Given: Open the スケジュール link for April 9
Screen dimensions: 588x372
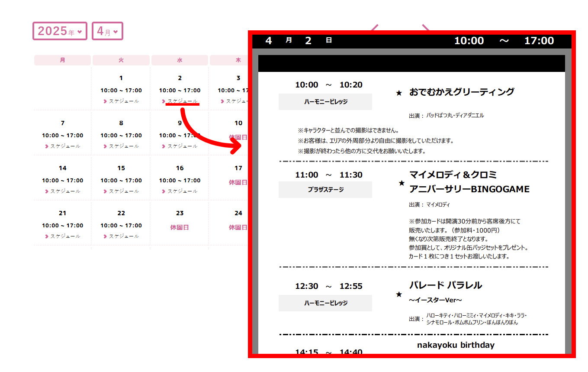Looking at the screenshot, I should [x=180, y=146].
